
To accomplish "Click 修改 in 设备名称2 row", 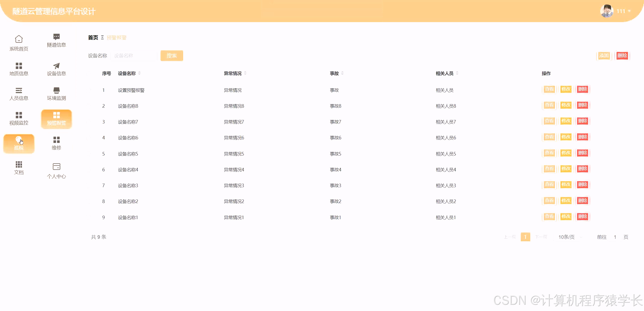I will (x=566, y=201).
